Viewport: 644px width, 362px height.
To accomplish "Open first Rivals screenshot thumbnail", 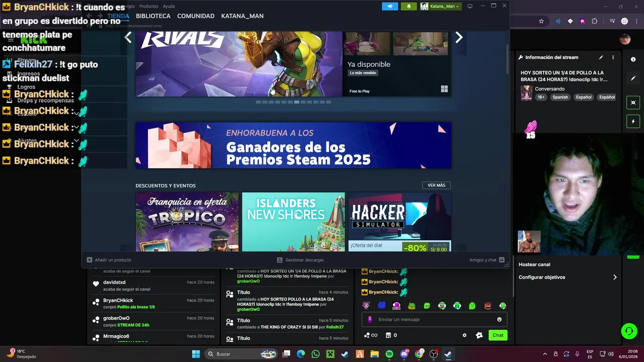I will point(367,43).
